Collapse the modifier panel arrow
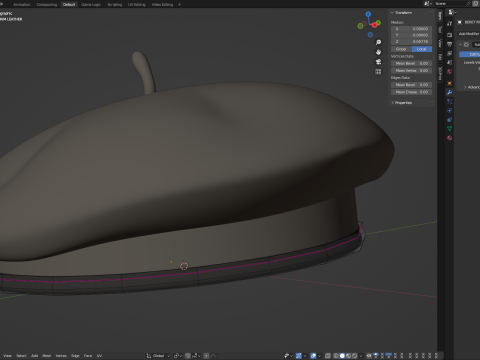The height and width of the screenshot is (360, 480). tap(461, 44)
